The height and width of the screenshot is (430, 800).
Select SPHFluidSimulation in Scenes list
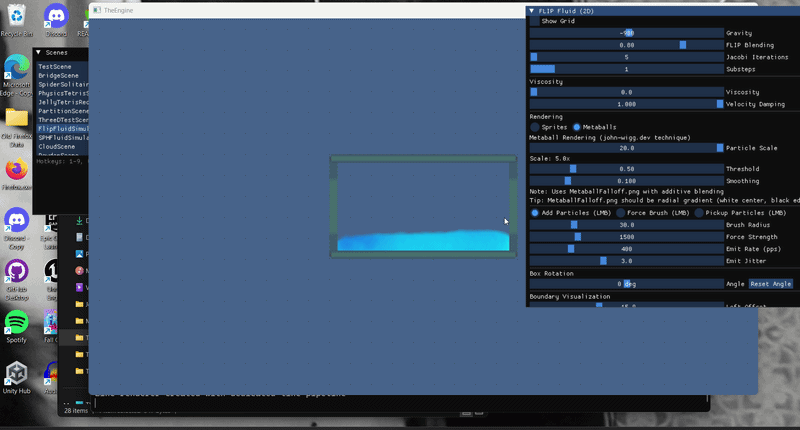click(x=62, y=138)
